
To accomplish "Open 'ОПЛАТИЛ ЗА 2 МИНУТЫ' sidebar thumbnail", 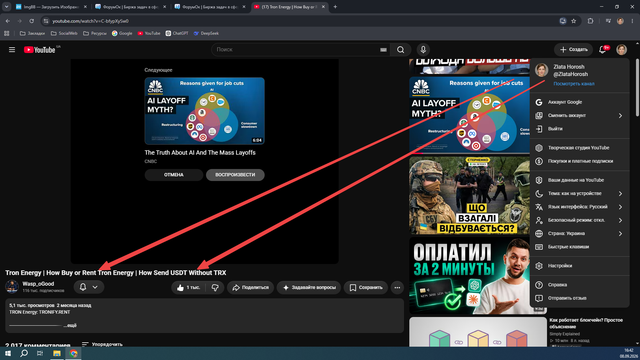I will (469, 276).
